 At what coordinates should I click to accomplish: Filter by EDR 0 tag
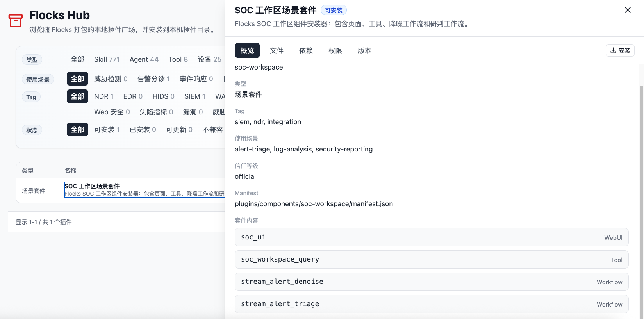[133, 96]
